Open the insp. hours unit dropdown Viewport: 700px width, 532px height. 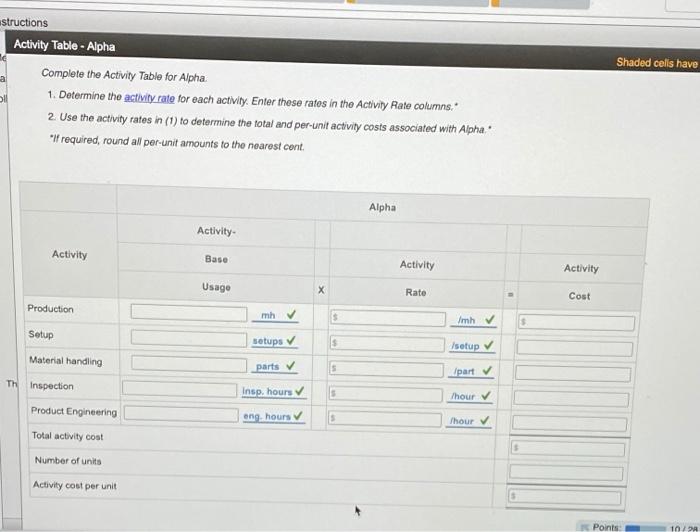[x=267, y=391]
